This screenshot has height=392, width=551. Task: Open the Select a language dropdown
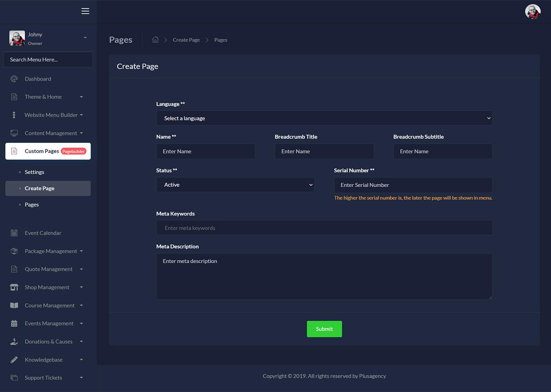pyautogui.click(x=324, y=118)
